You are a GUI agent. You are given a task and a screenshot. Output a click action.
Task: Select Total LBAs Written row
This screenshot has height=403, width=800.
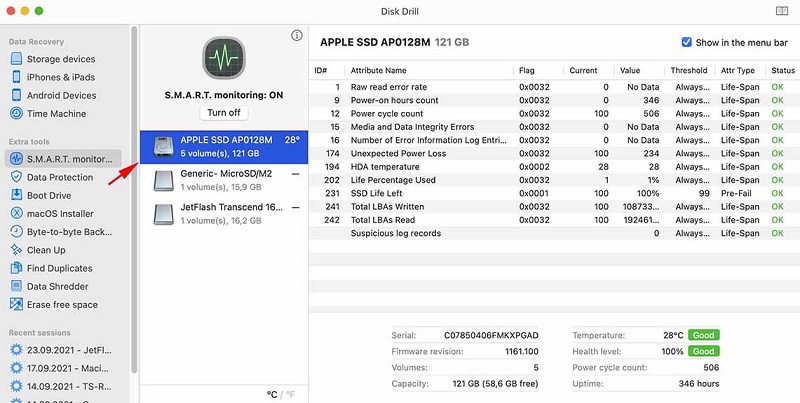click(x=554, y=207)
